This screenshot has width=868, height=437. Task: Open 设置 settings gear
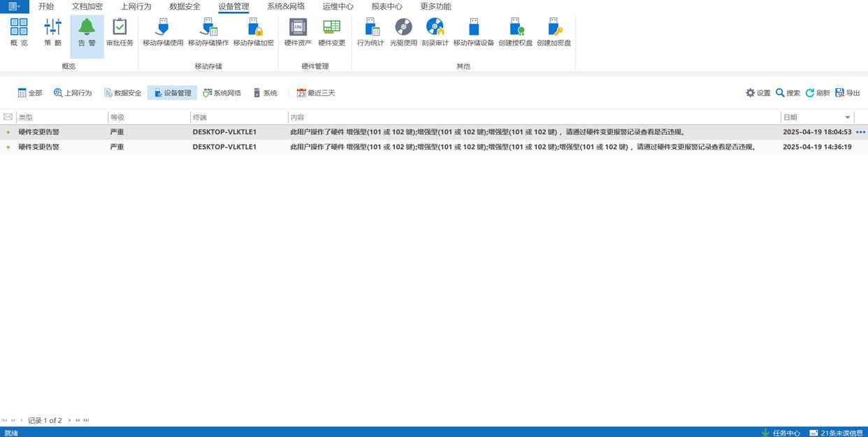[x=758, y=93]
